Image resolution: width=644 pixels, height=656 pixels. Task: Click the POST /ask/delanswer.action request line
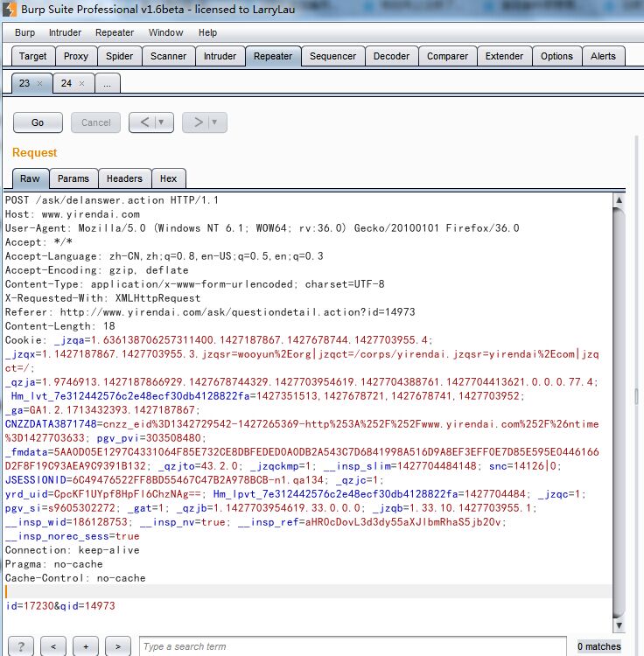click(112, 200)
